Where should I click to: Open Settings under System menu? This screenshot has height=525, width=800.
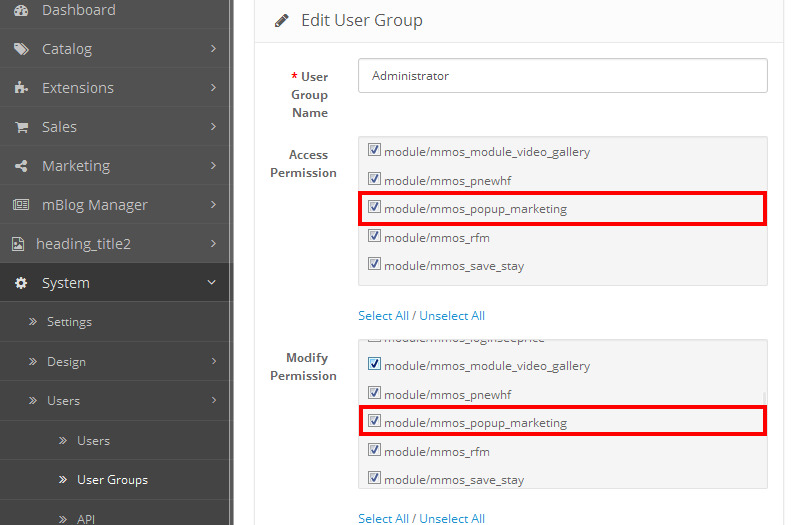click(x=69, y=322)
